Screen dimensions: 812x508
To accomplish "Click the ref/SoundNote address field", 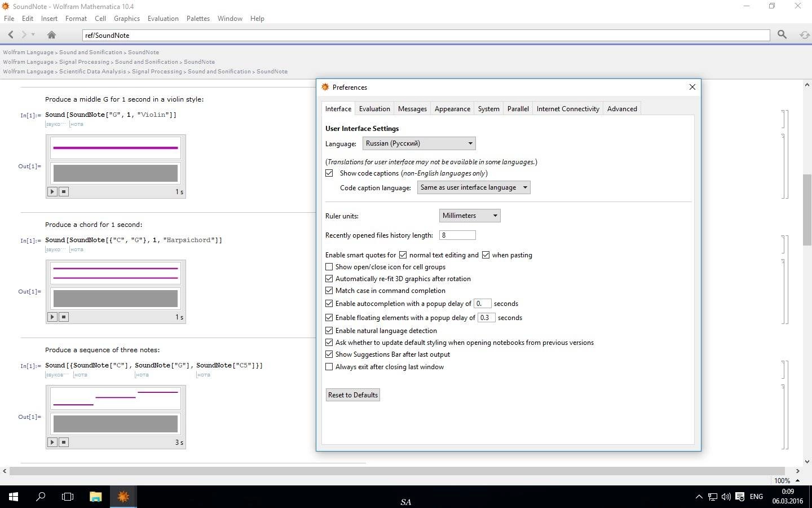I will pos(426,35).
